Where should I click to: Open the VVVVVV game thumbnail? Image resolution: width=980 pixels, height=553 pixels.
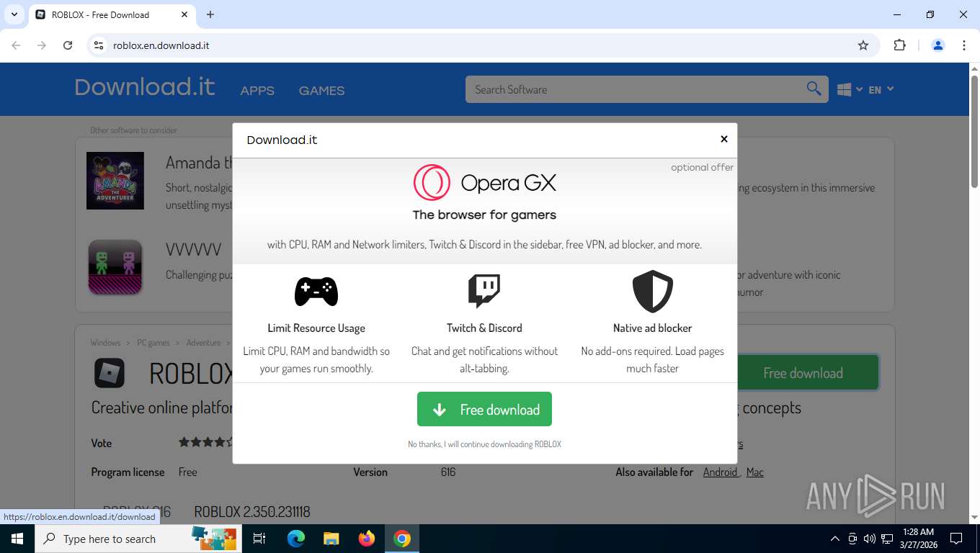point(115,267)
